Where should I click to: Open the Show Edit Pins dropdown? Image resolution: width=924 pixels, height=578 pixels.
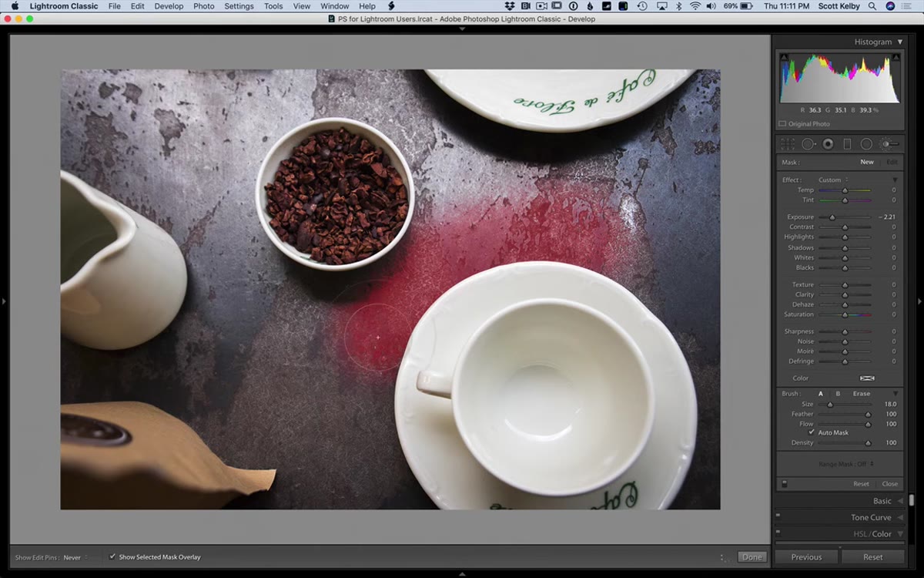click(x=75, y=557)
